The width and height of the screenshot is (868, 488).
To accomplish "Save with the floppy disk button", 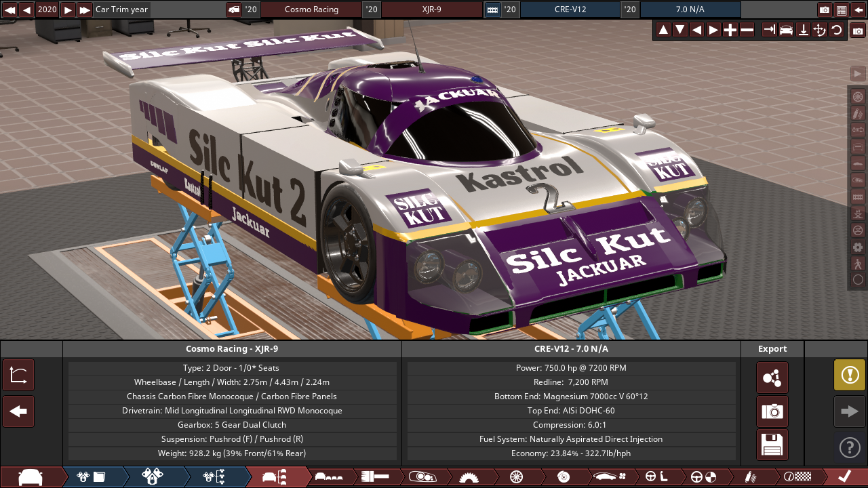I will coord(772,445).
